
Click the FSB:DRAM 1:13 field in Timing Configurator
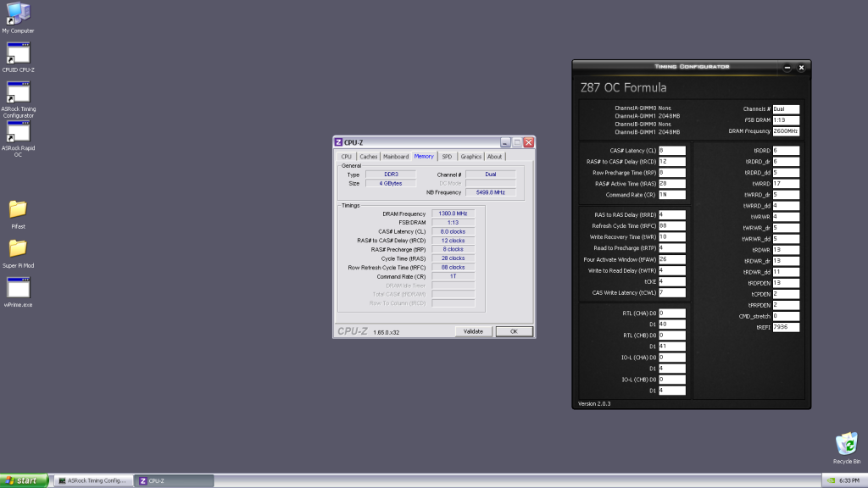click(786, 120)
